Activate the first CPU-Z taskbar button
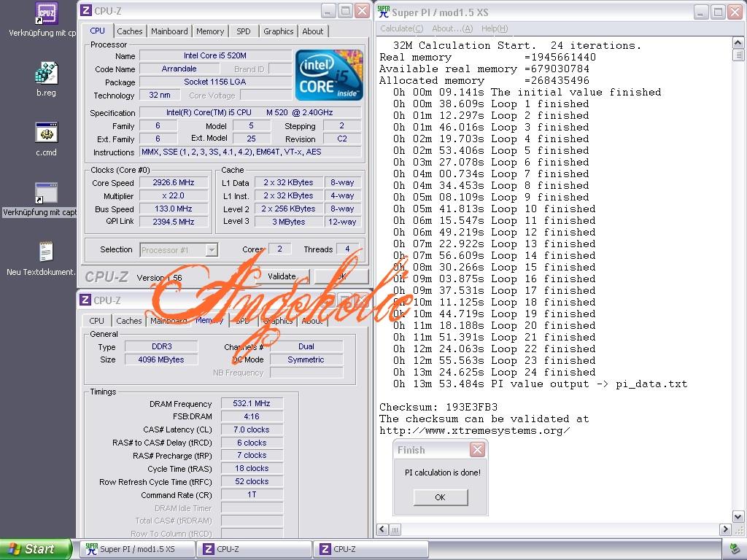The width and height of the screenshot is (747, 560). tap(254, 549)
